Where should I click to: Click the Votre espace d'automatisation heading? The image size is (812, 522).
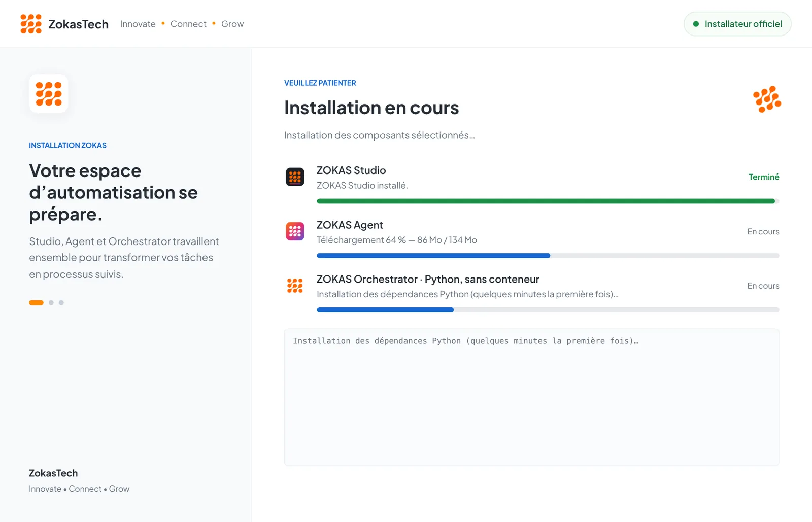(x=113, y=193)
